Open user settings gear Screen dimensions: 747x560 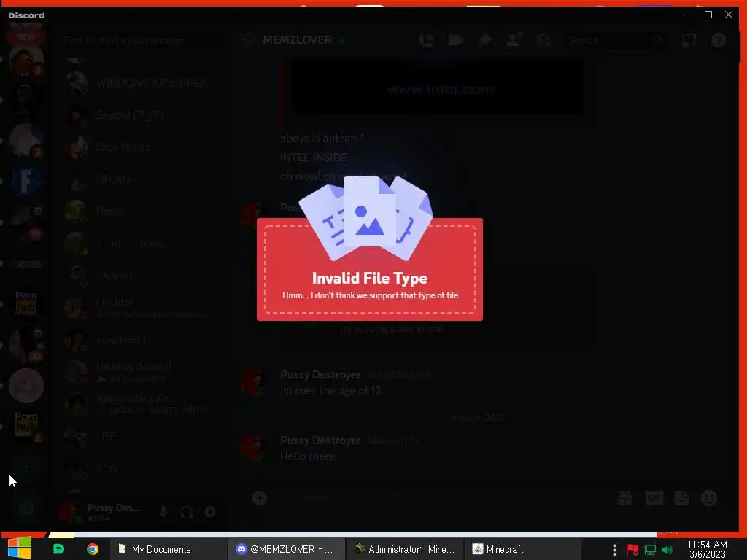pyautogui.click(x=209, y=512)
